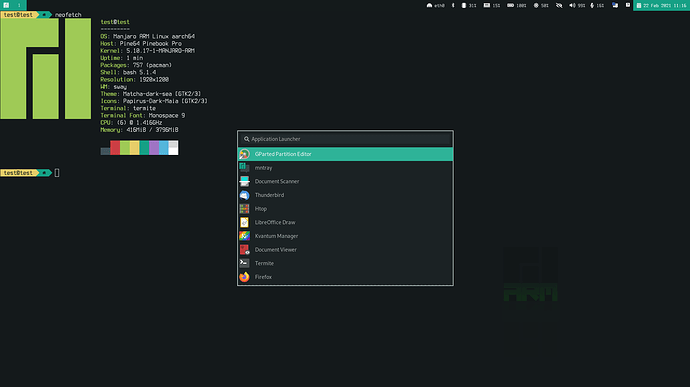Click 'OS: Manjaro ARM Linux aarch64' line
Screen dimensions: 690x387
(x=147, y=37)
